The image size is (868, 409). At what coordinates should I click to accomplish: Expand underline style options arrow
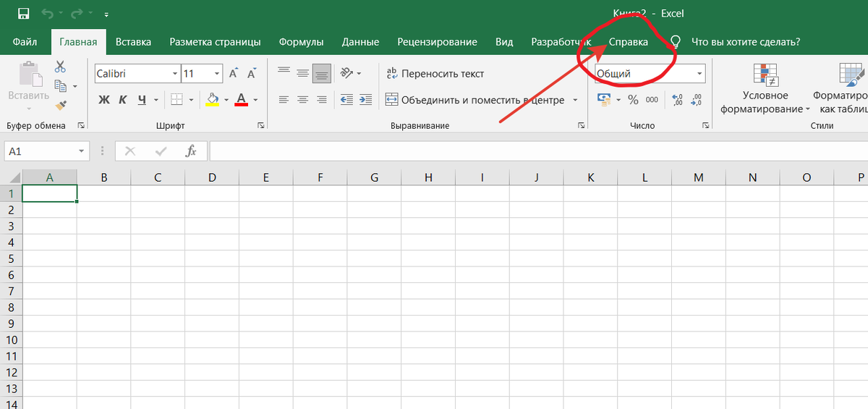[156, 100]
